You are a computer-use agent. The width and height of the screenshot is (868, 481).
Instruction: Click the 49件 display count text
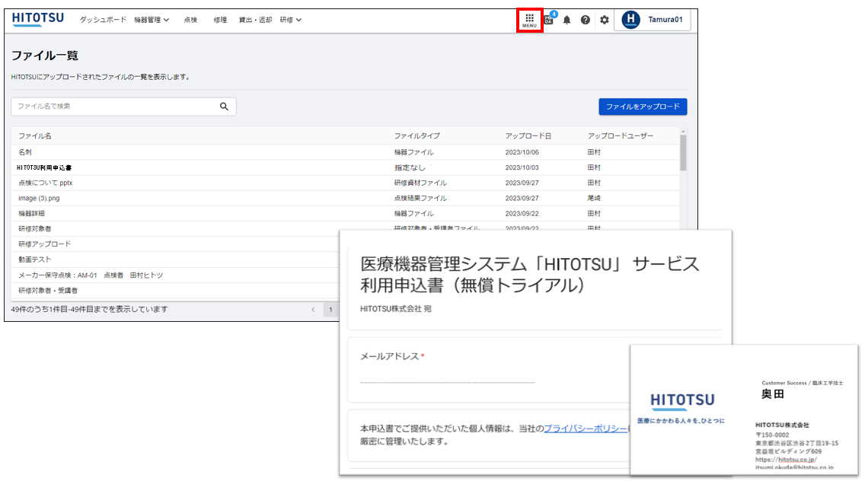click(x=89, y=310)
